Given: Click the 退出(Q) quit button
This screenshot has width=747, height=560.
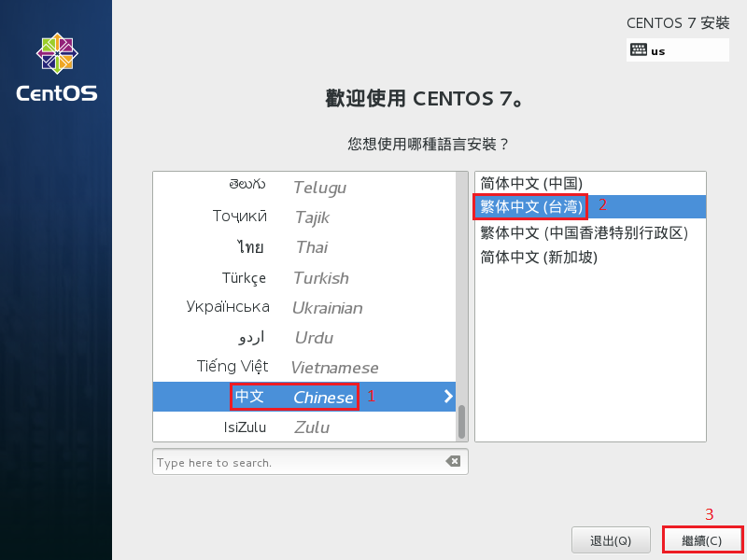Looking at the screenshot, I should tap(611, 540).
